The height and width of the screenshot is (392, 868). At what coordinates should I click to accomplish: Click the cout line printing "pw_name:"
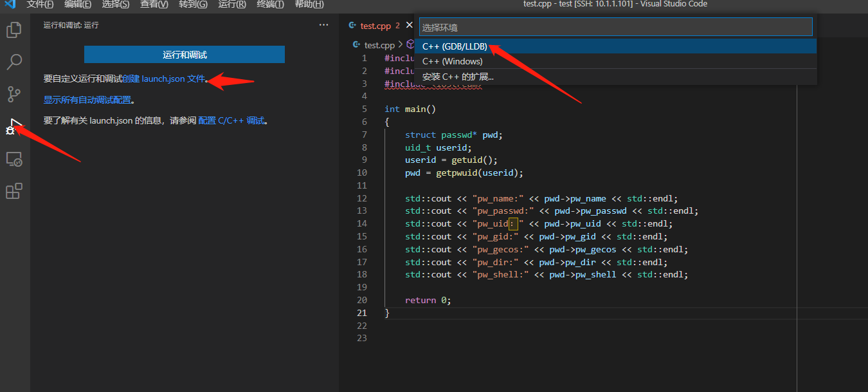tap(541, 198)
